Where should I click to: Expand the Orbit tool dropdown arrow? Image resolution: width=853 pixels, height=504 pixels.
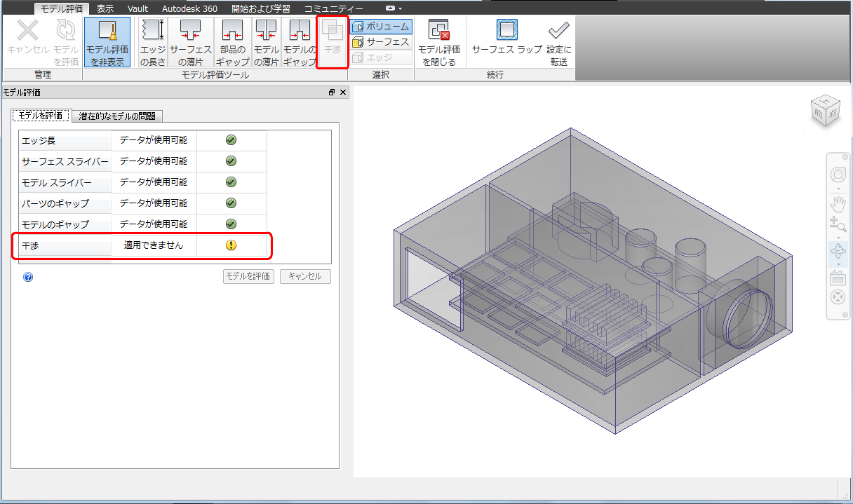(838, 264)
